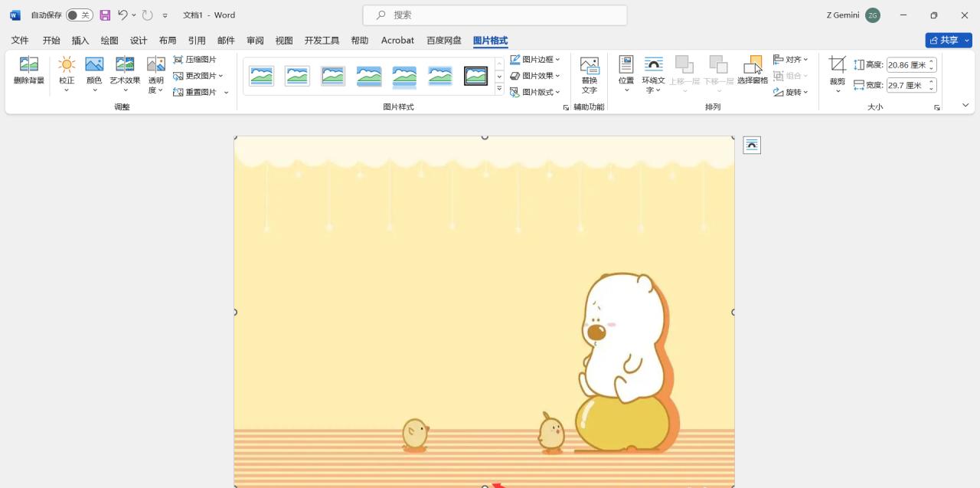Switch to 引用 (References) tab
Viewport: 980px width, 488px height.
(x=197, y=41)
